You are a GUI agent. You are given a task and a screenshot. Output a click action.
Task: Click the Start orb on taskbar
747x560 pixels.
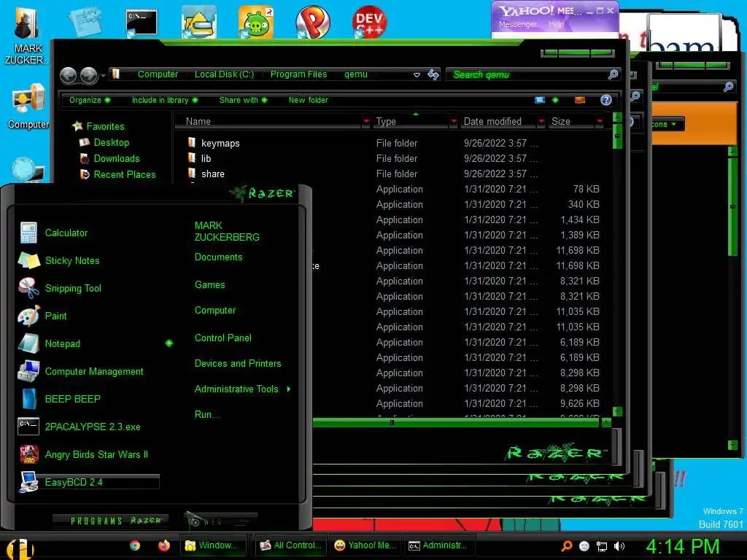(x=20, y=548)
